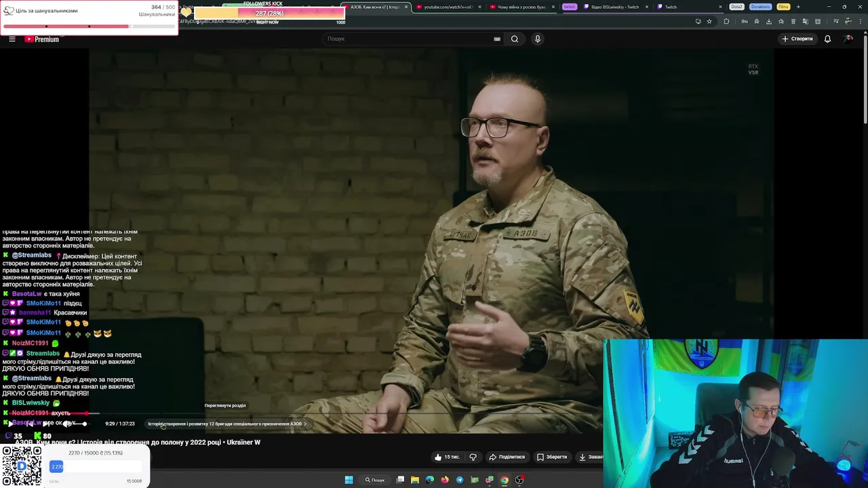Click the 2270 / 15000 donation progress bar
The height and width of the screenshot is (488, 868).
click(97, 466)
